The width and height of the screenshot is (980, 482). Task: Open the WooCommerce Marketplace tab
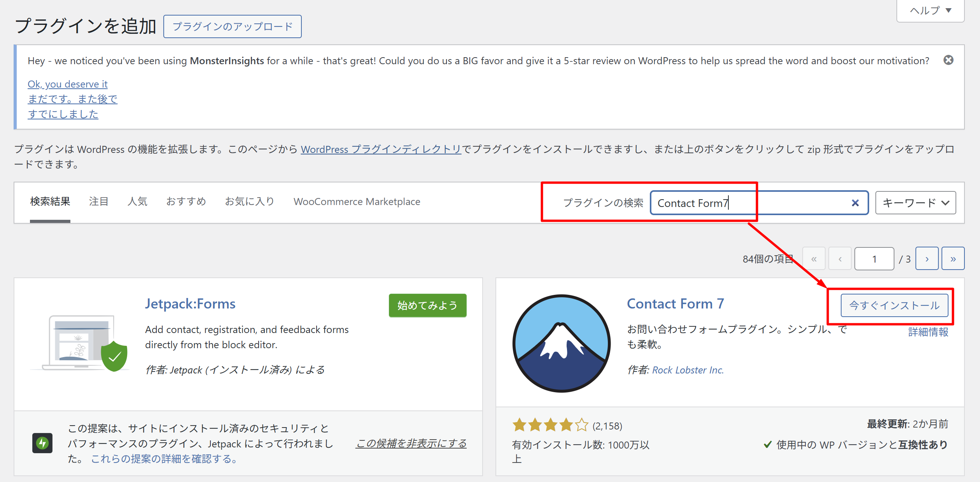pyautogui.click(x=357, y=202)
